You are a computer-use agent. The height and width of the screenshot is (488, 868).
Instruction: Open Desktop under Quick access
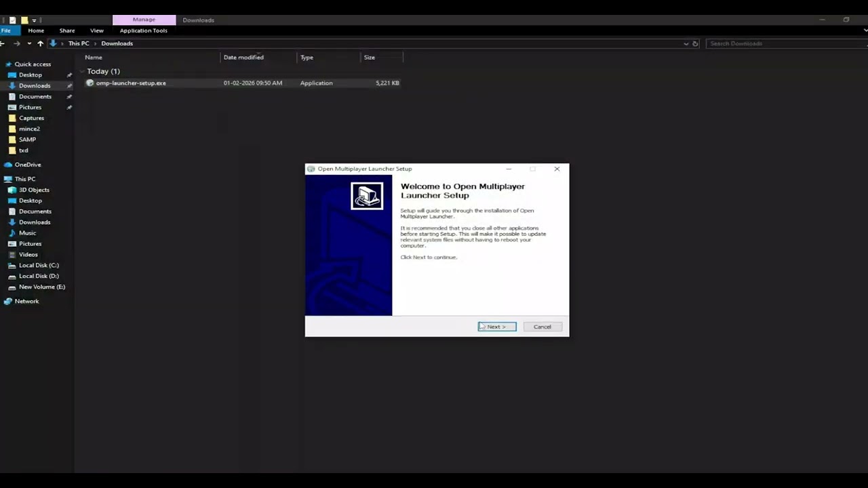pos(30,75)
